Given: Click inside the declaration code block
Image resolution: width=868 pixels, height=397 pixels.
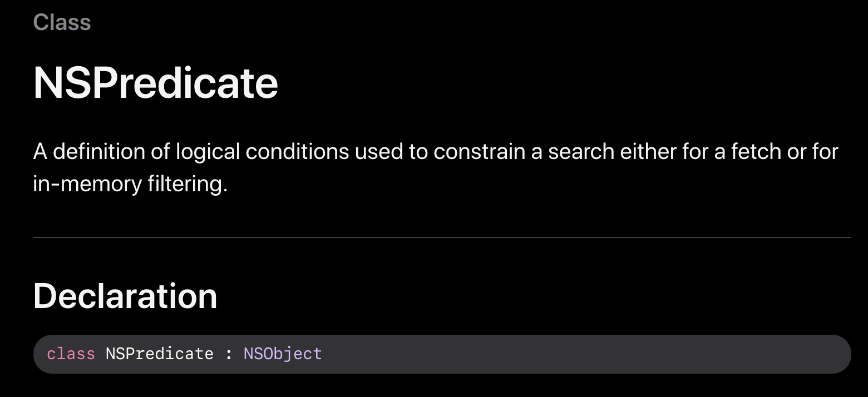Looking at the screenshot, I should [x=442, y=354].
